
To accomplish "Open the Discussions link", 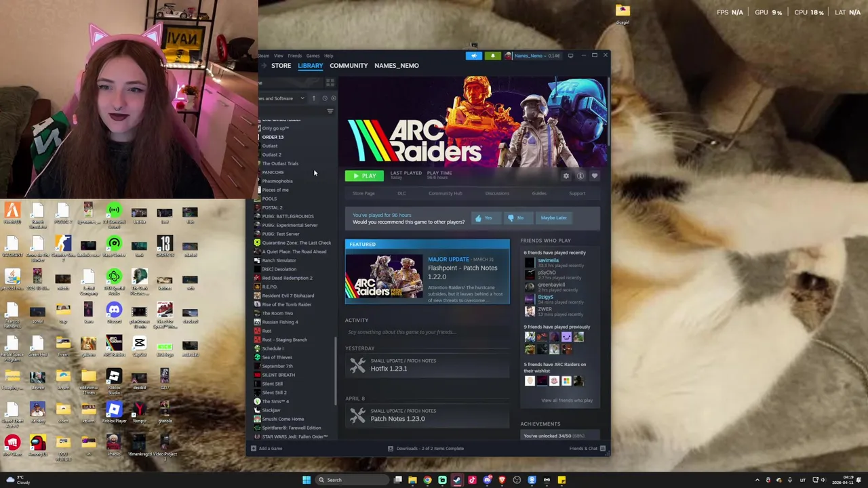I will click(497, 194).
